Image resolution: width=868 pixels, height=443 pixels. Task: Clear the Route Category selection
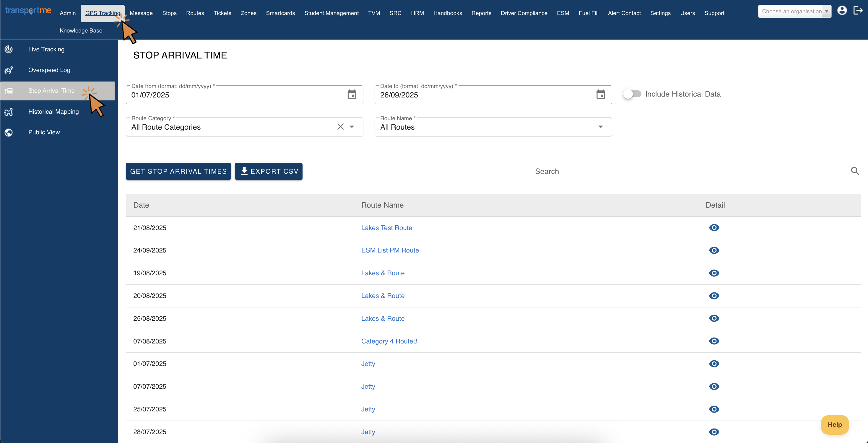click(x=340, y=127)
